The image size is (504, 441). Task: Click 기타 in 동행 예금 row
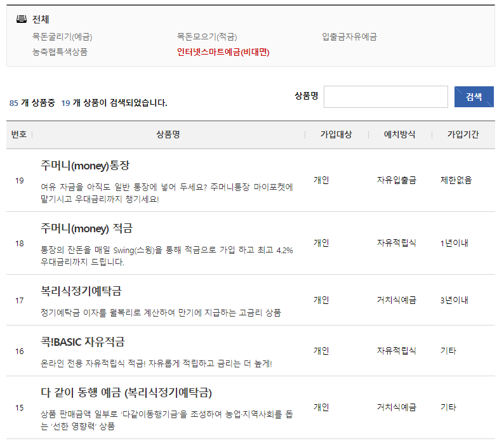(448, 407)
